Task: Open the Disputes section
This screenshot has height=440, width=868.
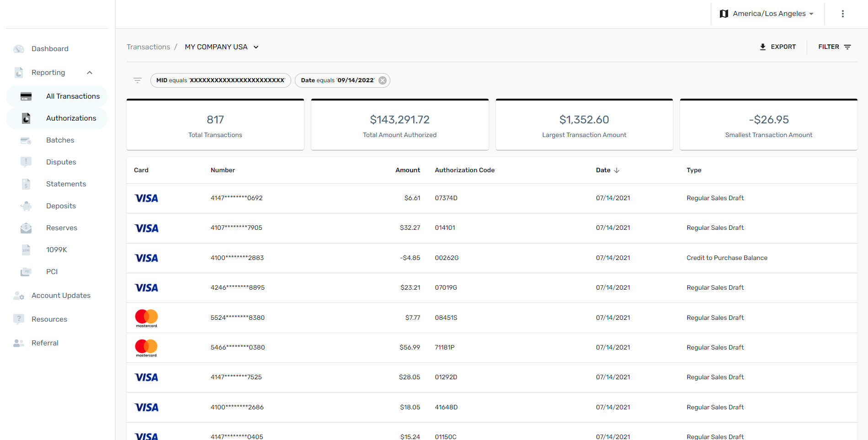Action: (61, 162)
